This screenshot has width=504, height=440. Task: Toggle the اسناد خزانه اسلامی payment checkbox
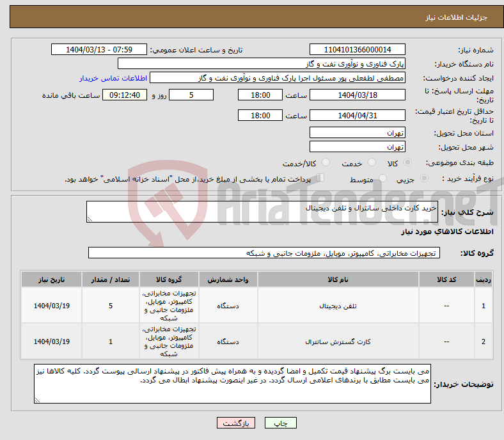coord(320,178)
